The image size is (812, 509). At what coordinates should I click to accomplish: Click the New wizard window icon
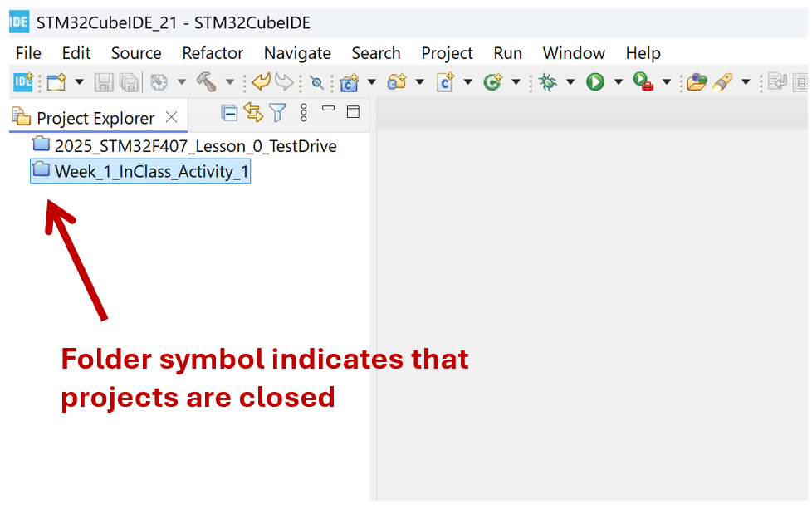(x=56, y=82)
